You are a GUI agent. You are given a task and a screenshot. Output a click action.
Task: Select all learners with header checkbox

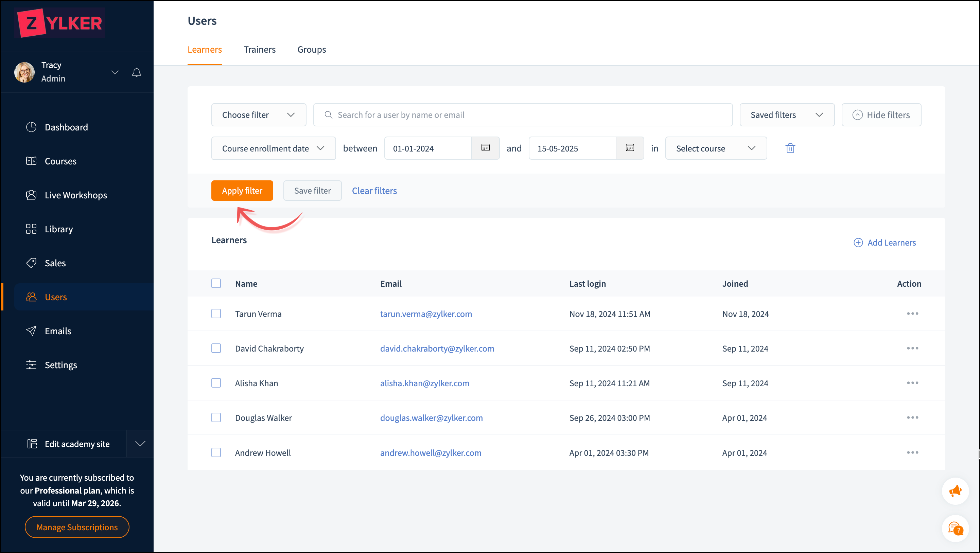(216, 283)
